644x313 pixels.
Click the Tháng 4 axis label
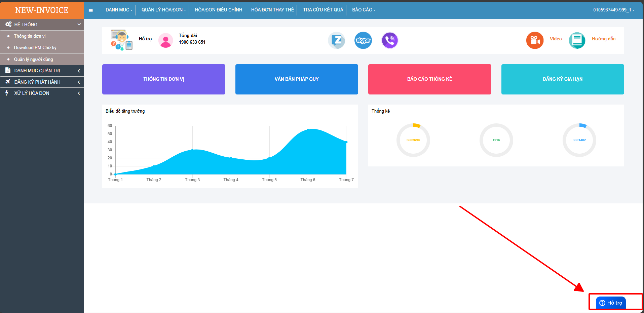click(x=231, y=180)
